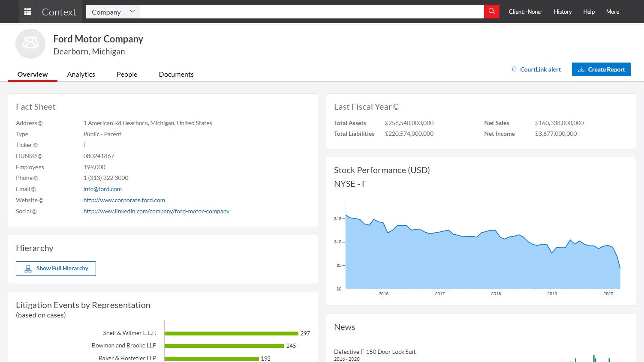The height and width of the screenshot is (362, 644).
Task: Click the Baker & Hostetler LLP bar
Action: pos(212,359)
